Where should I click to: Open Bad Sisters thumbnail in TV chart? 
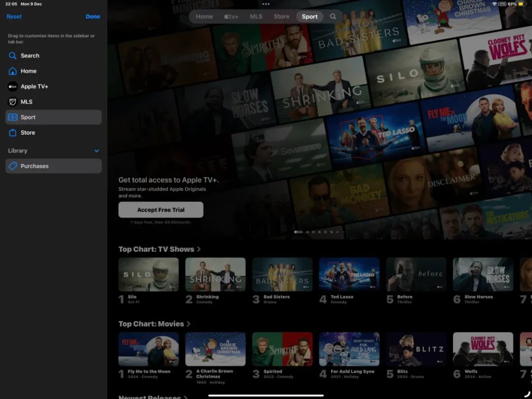282,274
